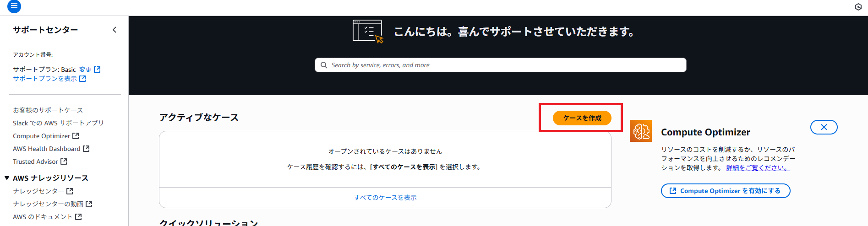The height and width of the screenshot is (226, 868).
Task: Click the external-link icon beside 変更
Action: [97, 70]
